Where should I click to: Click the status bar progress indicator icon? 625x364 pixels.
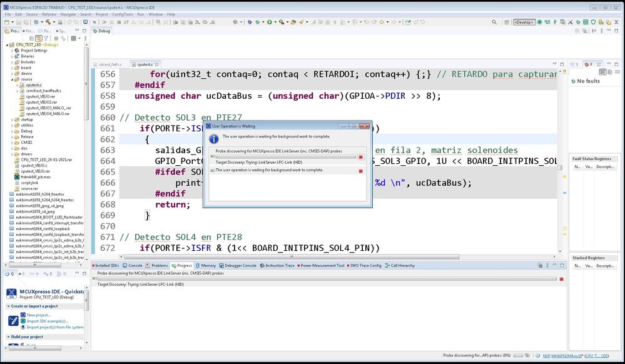[527, 355]
